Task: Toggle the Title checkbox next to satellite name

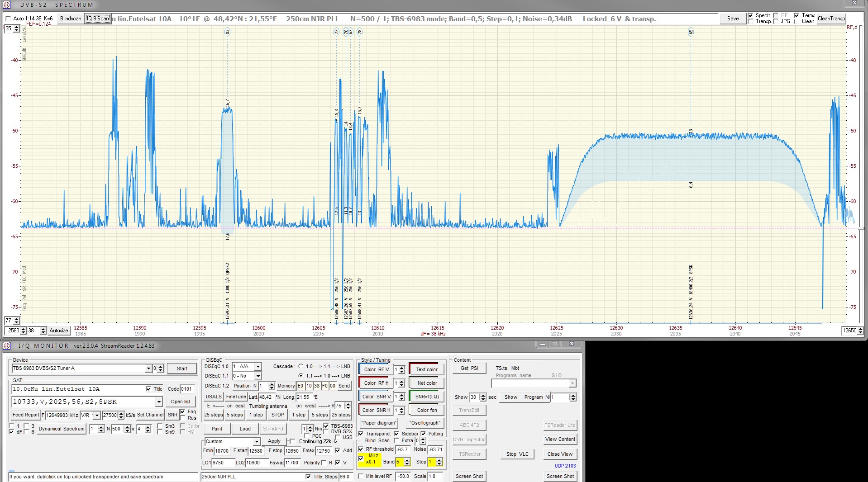Action: click(x=148, y=389)
